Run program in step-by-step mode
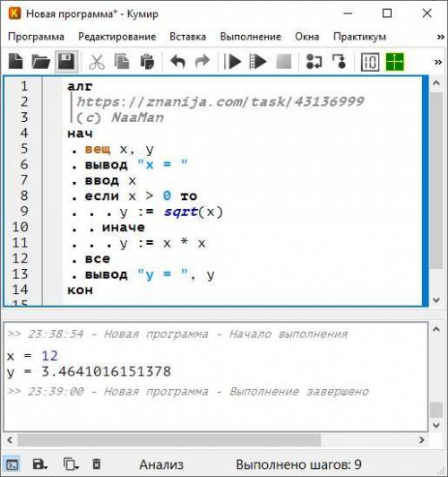448x477 pixels. pyautogui.click(x=257, y=62)
